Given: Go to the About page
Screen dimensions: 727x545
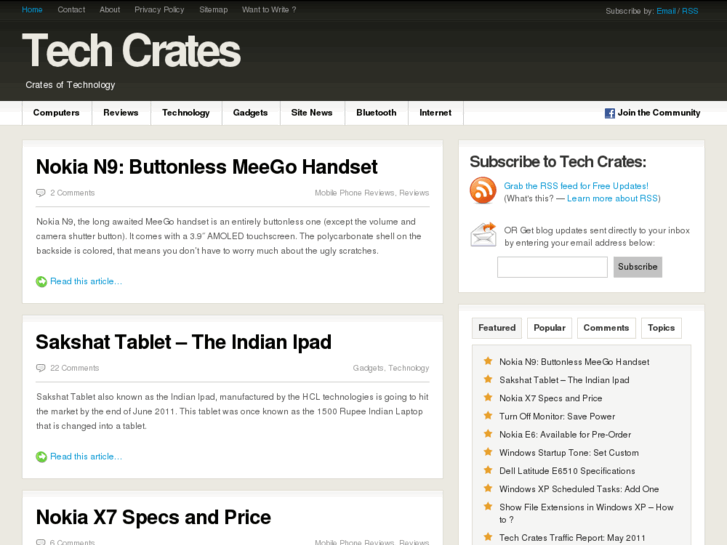Looking at the screenshot, I should click(110, 9).
